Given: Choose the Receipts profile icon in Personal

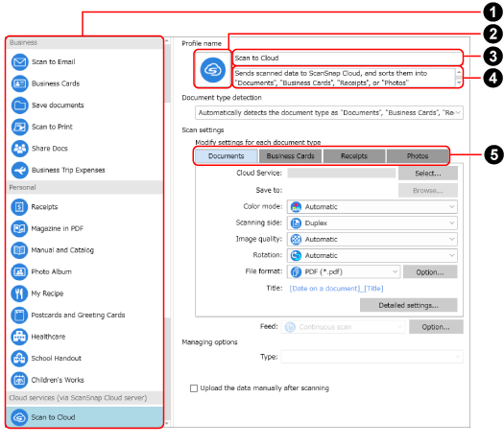Looking at the screenshot, I should pos(19,207).
